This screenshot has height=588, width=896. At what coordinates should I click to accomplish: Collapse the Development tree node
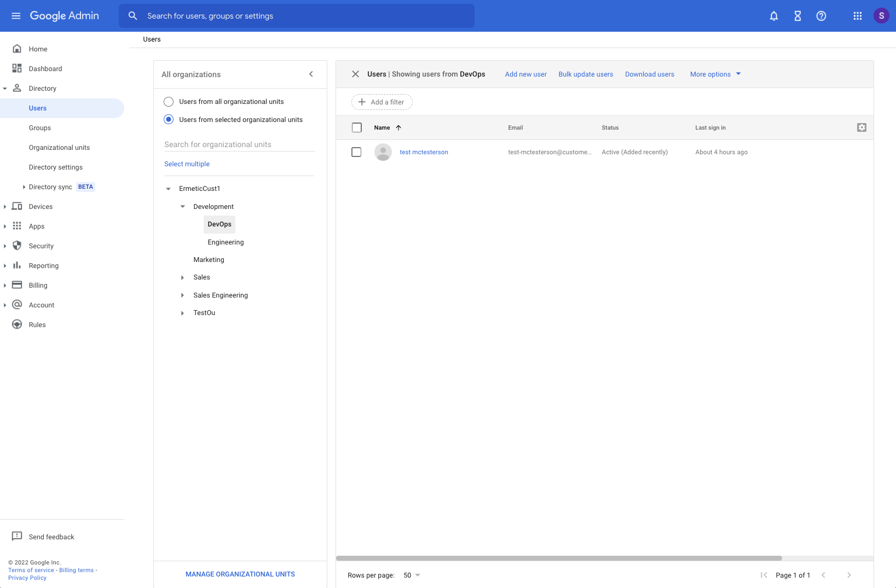183,207
